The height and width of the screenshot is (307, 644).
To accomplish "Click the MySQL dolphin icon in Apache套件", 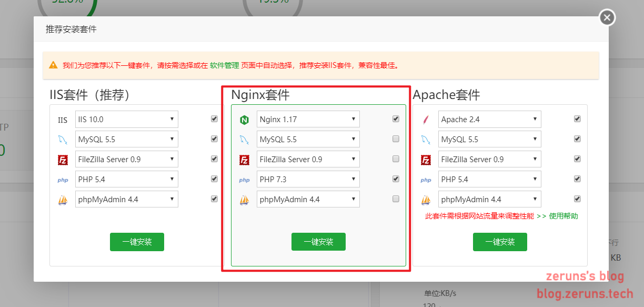I will 426,139.
